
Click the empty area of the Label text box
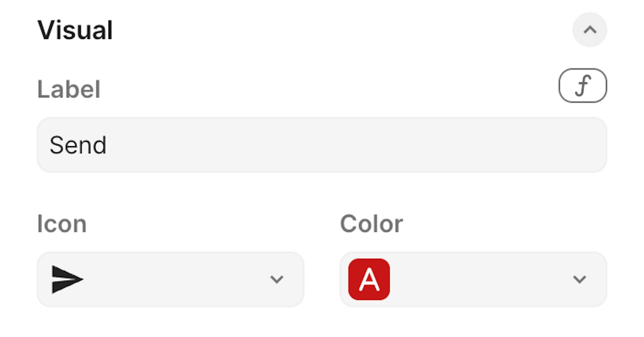(x=354, y=145)
